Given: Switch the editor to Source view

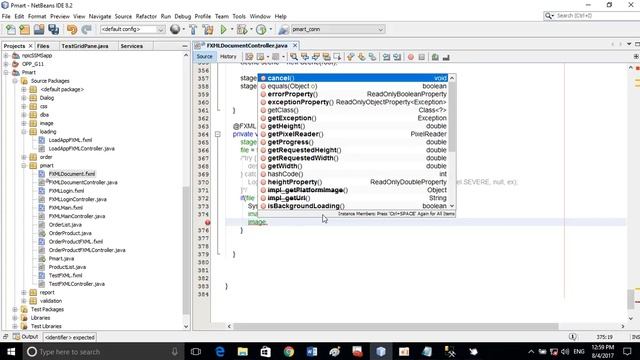Looking at the screenshot, I should 204,57.
